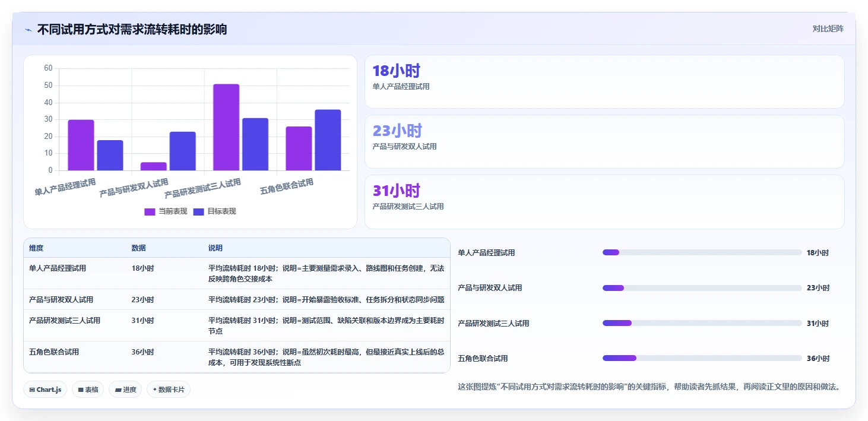Viewport: 868px width, 421px height.
Task: Click the 进度 tag chip
Action: (125, 390)
